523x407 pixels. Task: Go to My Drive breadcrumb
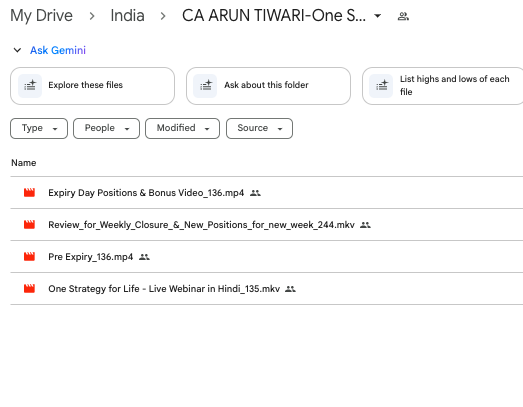coord(41,16)
